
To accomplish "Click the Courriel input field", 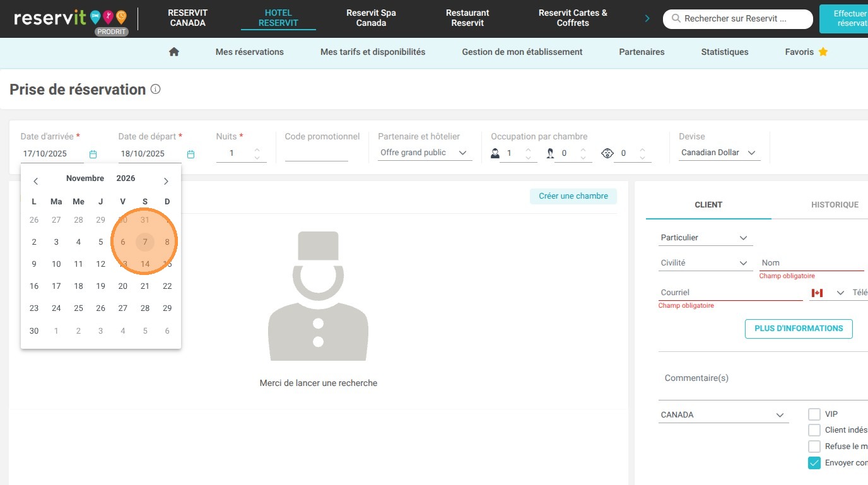I will point(730,293).
